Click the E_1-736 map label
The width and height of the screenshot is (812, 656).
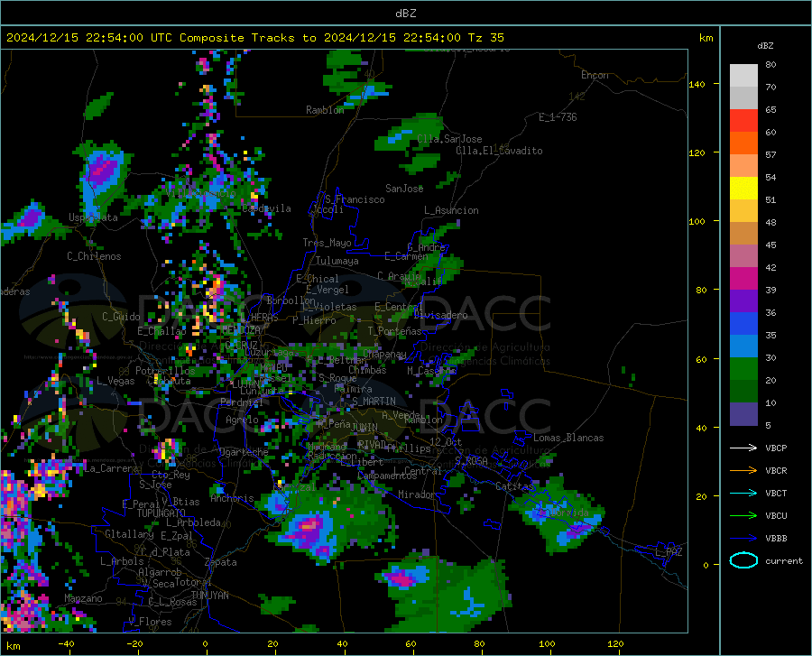tap(558, 117)
